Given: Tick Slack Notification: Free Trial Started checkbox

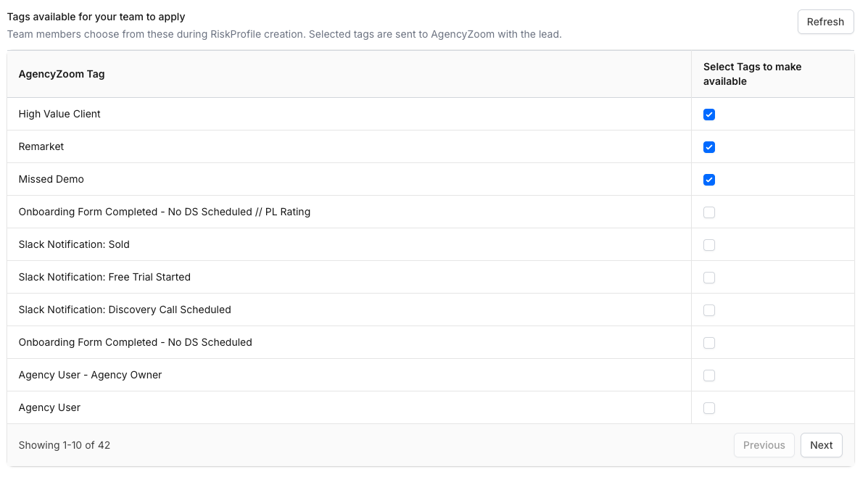Looking at the screenshot, I should point(708,278).
